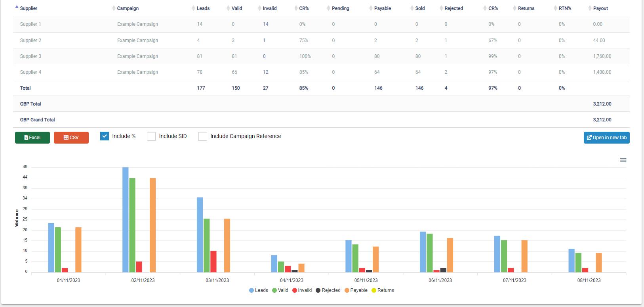Click the tallest Leads bar on 02/11/2023

coord(126,220)
